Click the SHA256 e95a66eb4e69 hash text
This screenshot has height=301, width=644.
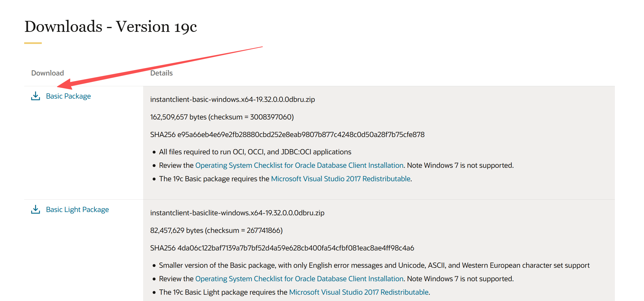point(287,135)
